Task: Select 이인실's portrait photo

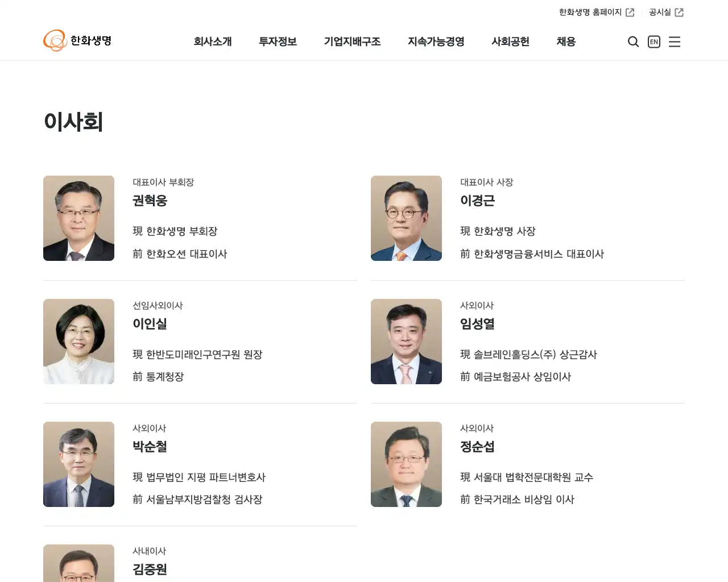Action: click(x=78, y=342)
